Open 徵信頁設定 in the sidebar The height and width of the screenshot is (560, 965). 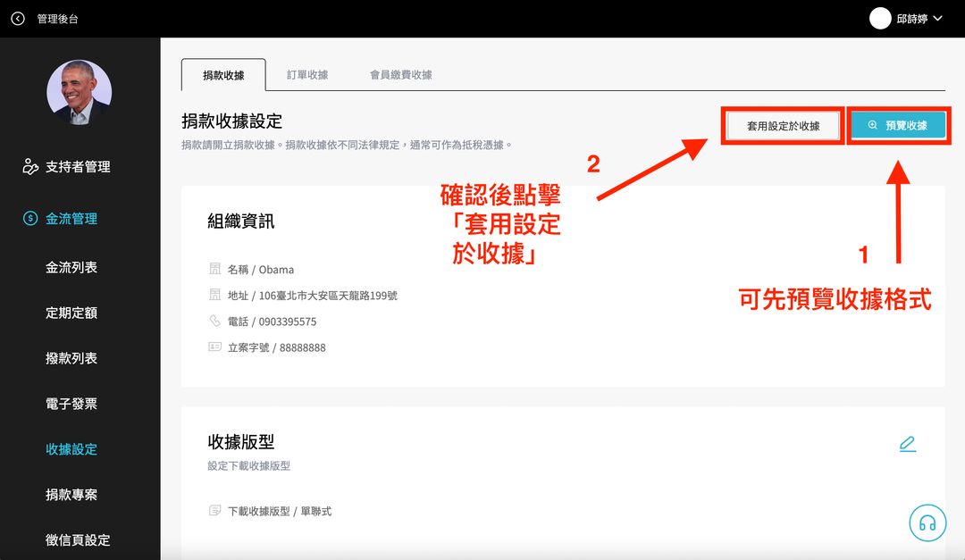[x=78, y=539]
